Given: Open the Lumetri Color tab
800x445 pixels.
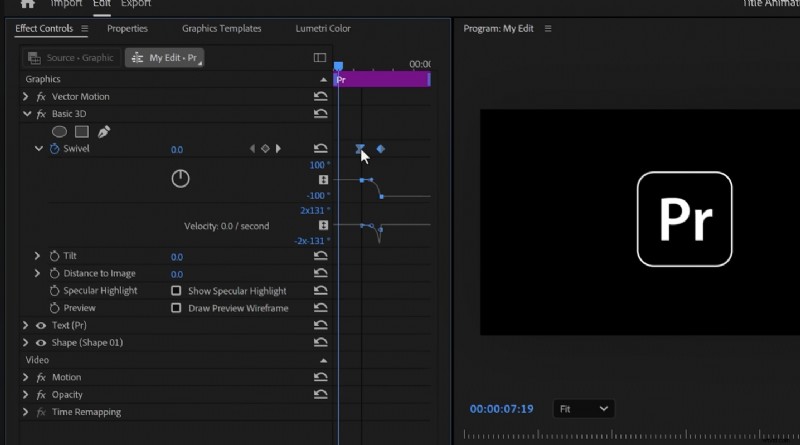Looking at the screenshot, I should [x=323, y=29].
